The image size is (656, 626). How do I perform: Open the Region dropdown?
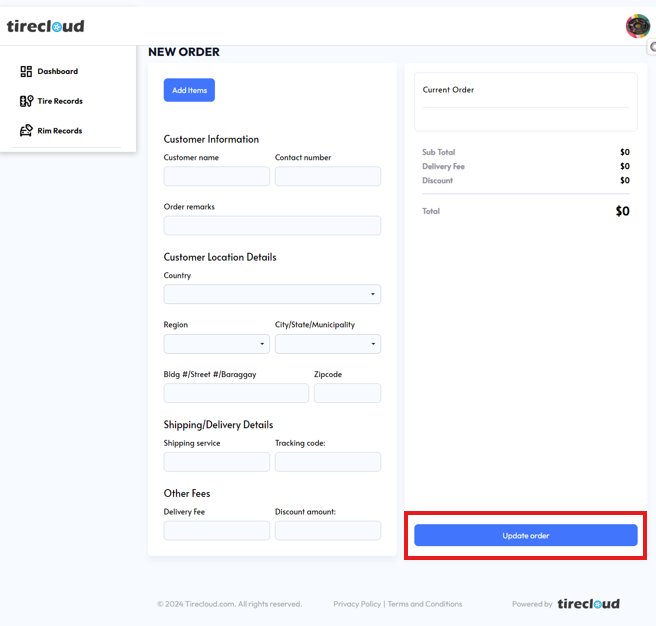tap(216, 344)
